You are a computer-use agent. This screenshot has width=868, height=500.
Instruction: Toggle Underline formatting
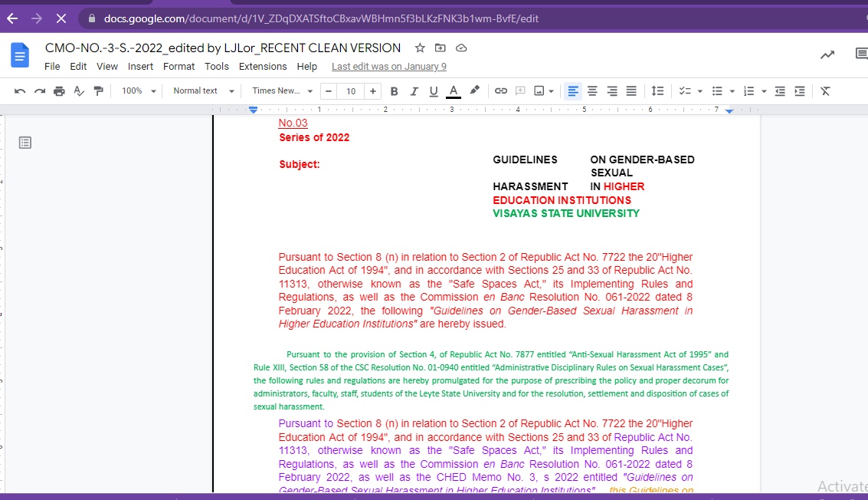(x=434, y=91)
